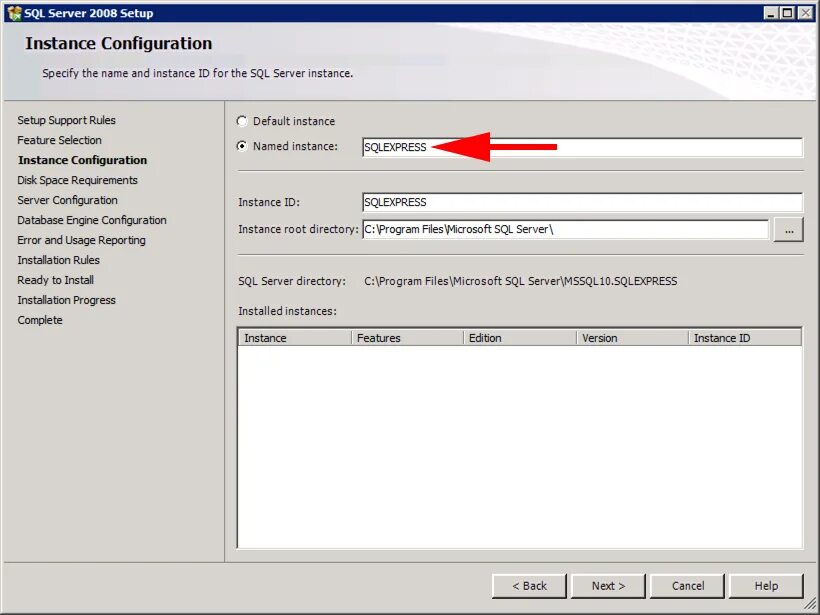Image resolution: width=820 pixels, height=615 pixels.
Task: Select Feature Selection step
Action: (x=60, y=140)
